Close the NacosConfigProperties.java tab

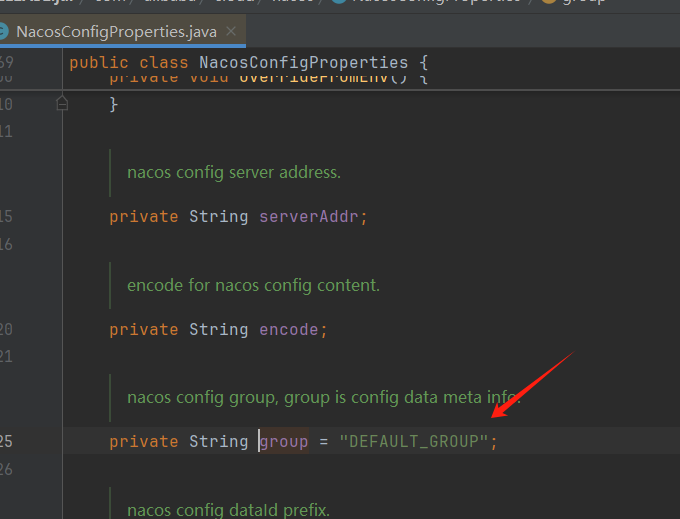(231, 31)
